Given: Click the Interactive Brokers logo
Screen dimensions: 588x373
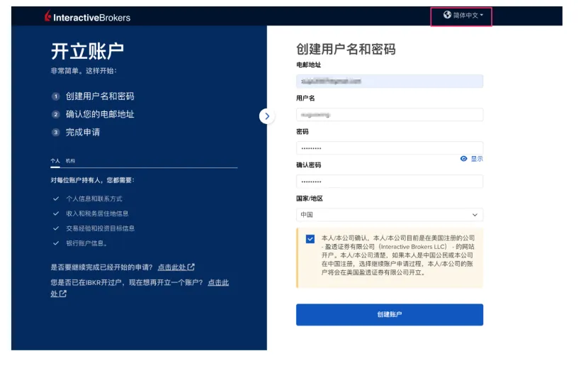Looking at the screenshot, I should (87, 17).
